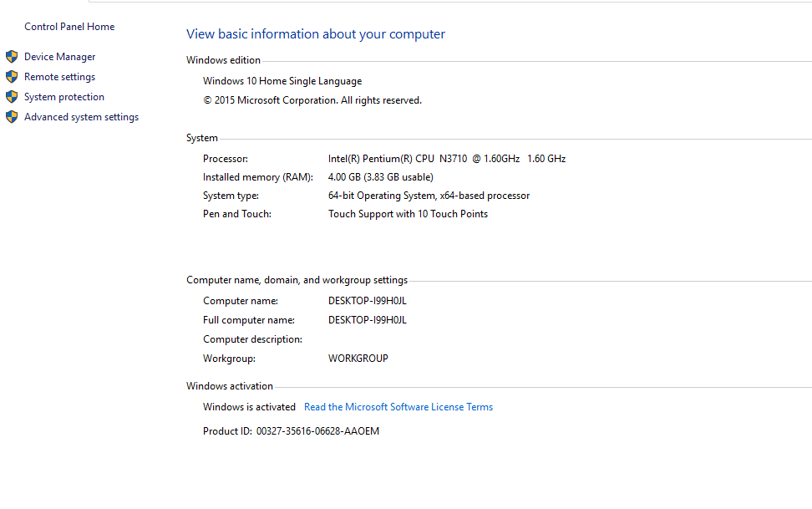
Task: Read the Microsoft Software License Terms
Action: pyautogui.click(x=398, y=407)
